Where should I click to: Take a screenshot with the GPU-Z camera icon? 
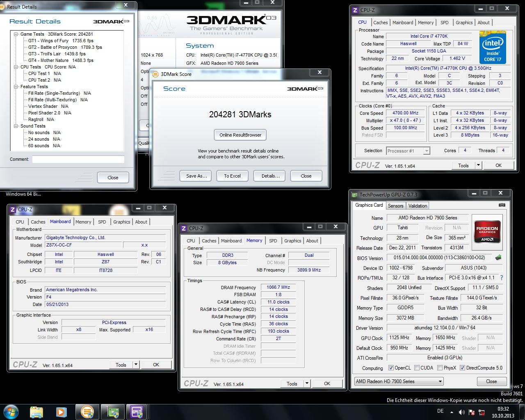[x=502, y=205]
